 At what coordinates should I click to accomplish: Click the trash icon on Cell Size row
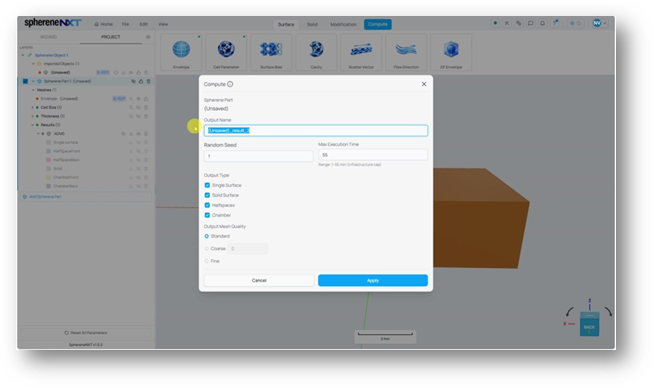pyautogui.click(x=146, y=108)
